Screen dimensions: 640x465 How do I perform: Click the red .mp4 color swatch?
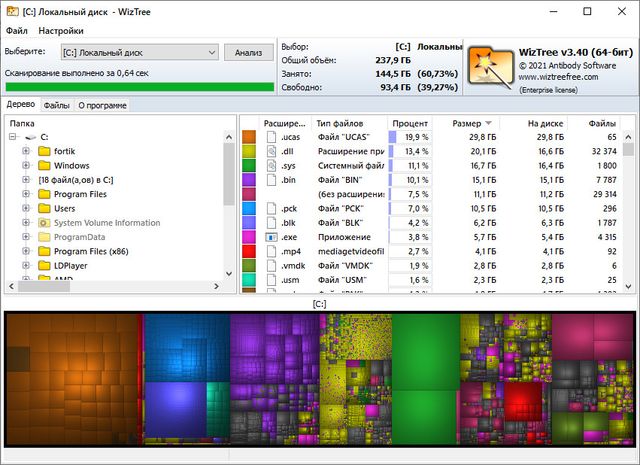[249, 252]
